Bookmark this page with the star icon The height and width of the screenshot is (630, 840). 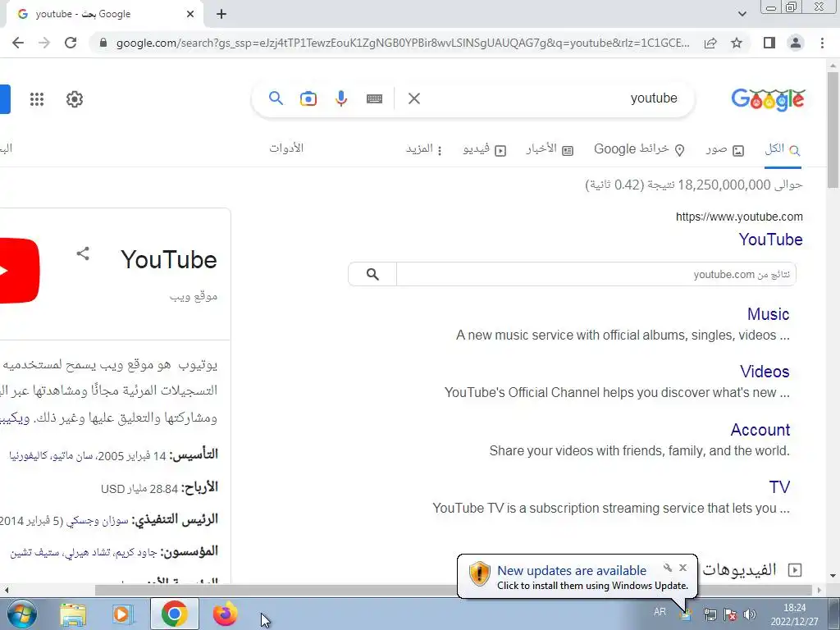pos(737,43)
